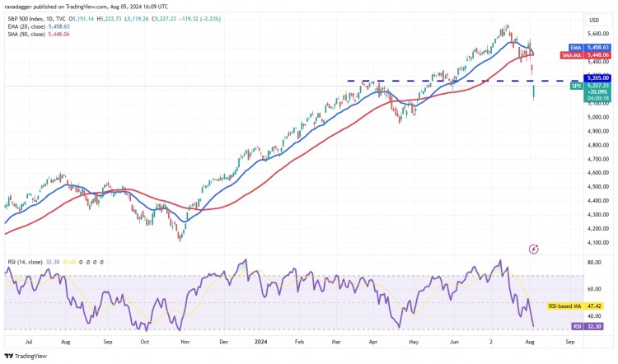Select the dashed blue horizontal level line
The width and height of the screenshot is (618, 364).
pos(463,81)
